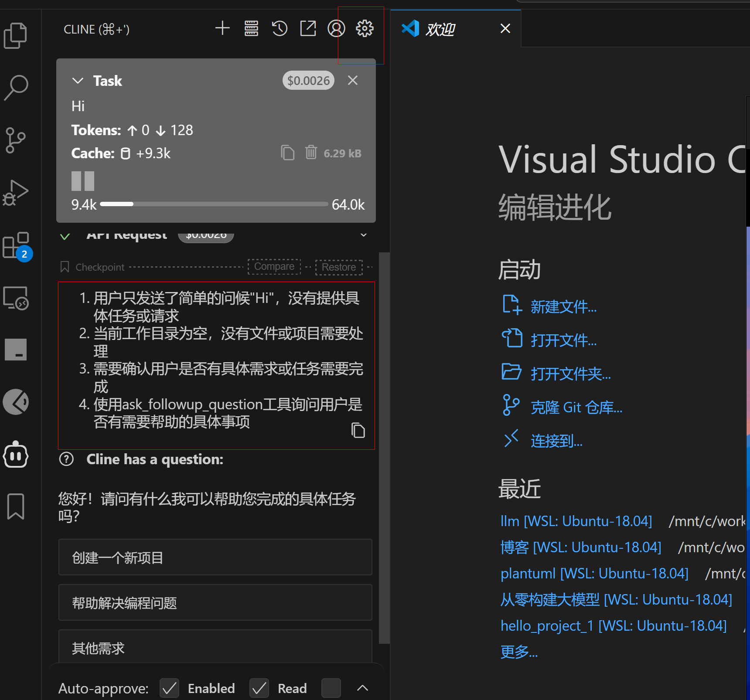
Task: Open Cline MCP servers icon
Action: pyautogui.click(x=251, y=28)
